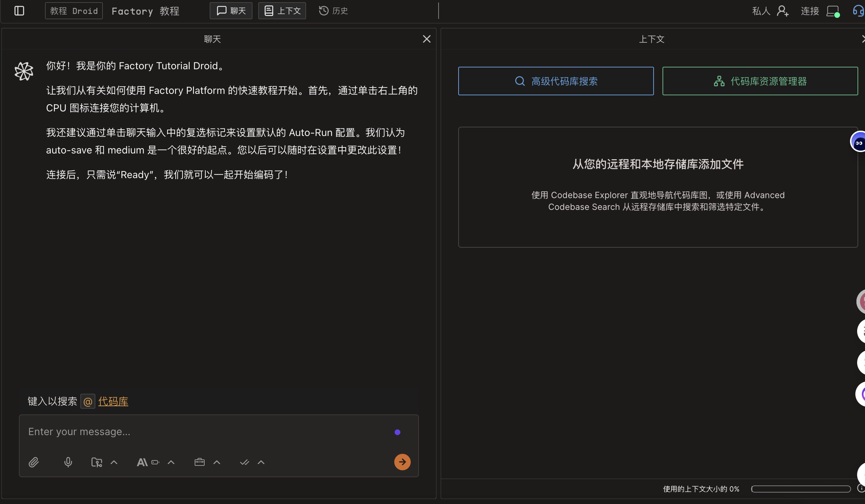
Task: Open 代码库资源管理器
Action: pyautogui.click(x=760, y=81)
